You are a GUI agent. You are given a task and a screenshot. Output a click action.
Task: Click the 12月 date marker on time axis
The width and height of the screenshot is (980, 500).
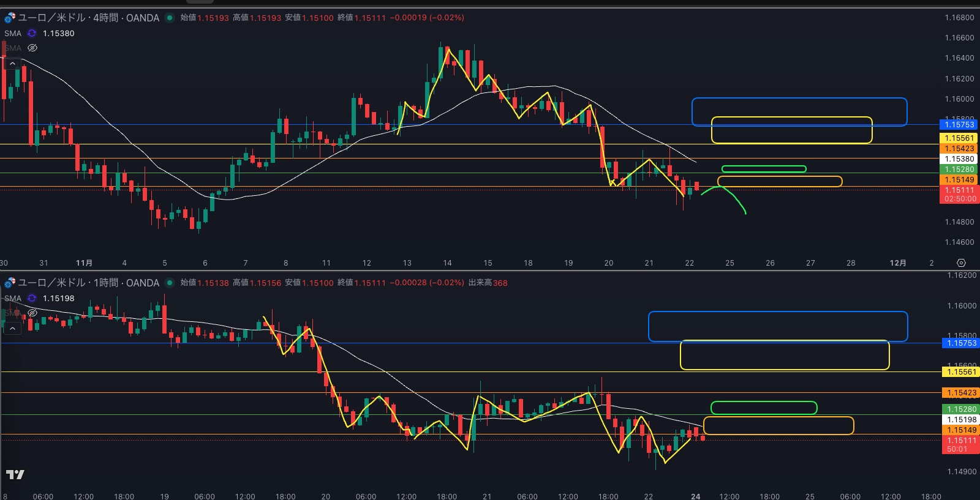[x=897, y=263]
